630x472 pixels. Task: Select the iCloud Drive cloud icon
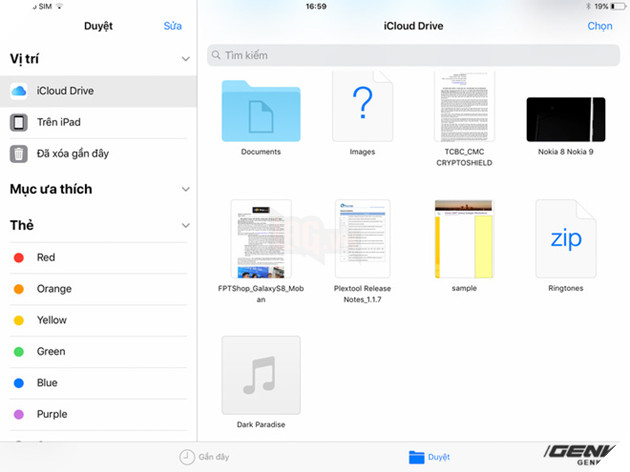(19, 91)
